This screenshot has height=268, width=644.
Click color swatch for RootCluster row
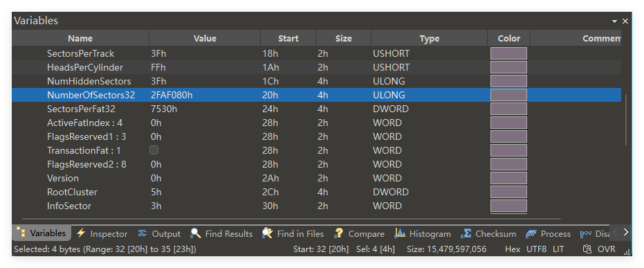click(508, 192)
